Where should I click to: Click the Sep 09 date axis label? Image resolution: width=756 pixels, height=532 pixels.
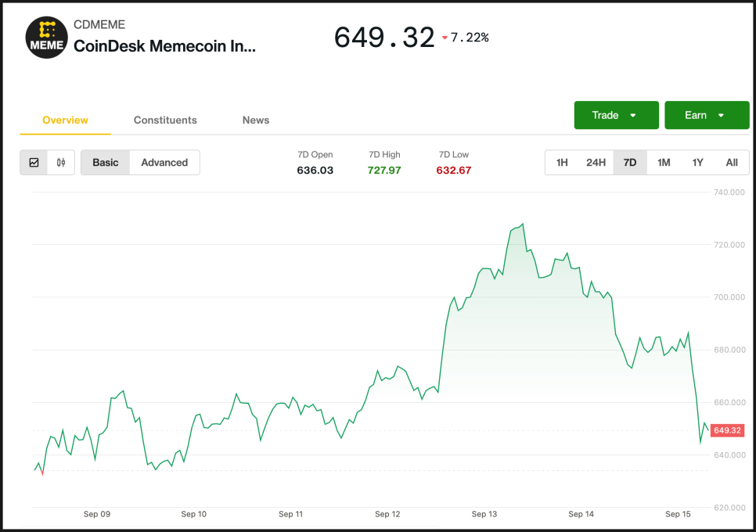click(x=97, y=514)
